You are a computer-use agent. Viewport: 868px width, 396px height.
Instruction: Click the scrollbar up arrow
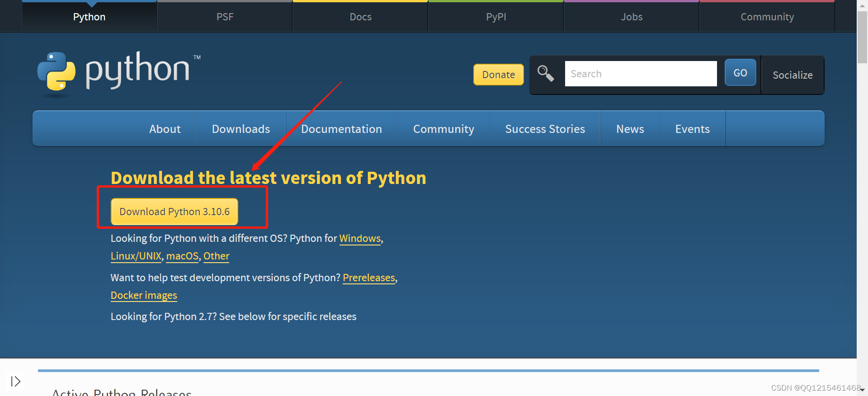tap(862, 5)
